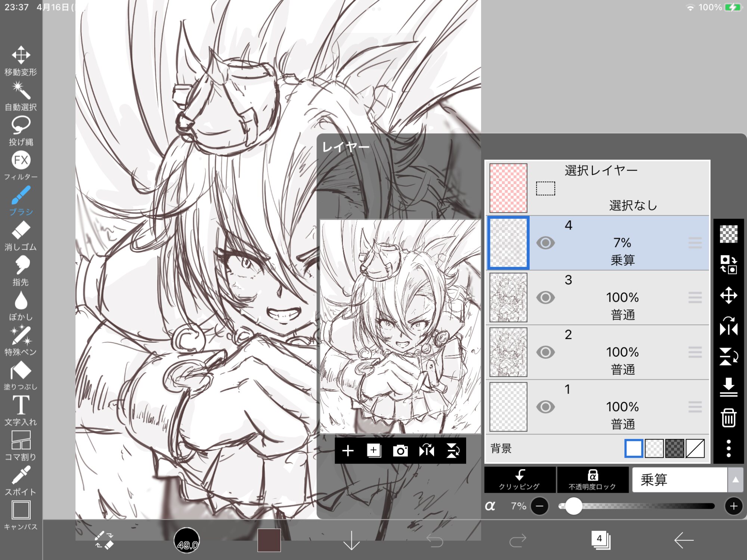Select layer 2 thumbnail
This screenshot has width=747, height=560.
pos(508,352)
